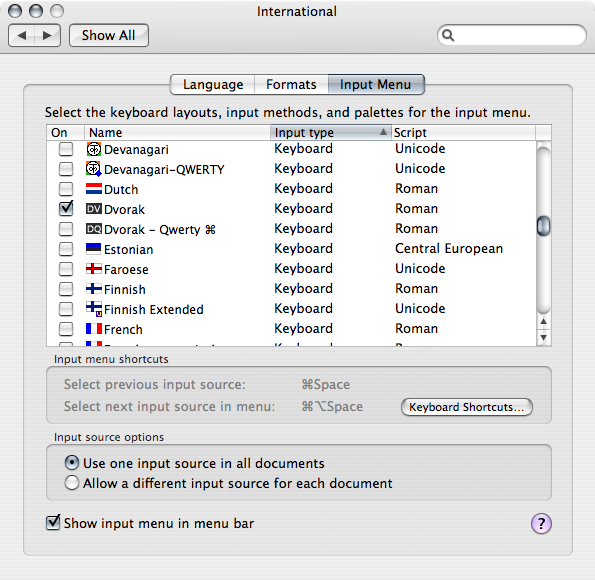Click the Dutch flag icon

click(x=94, y=189)
